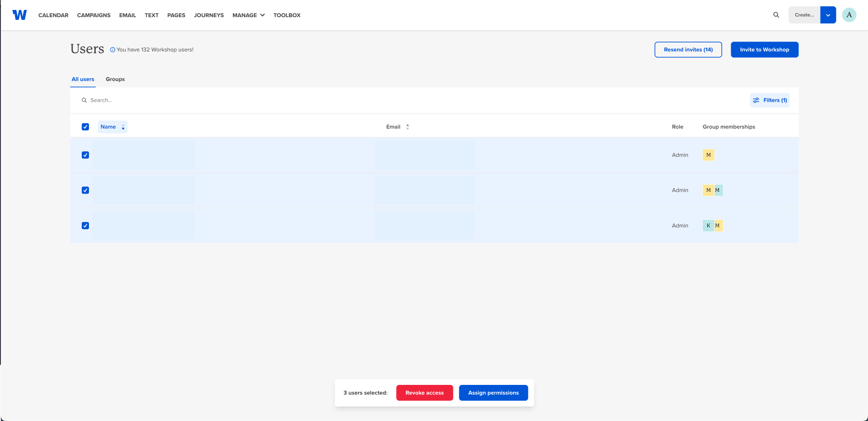Click the filter sliders icon
868x421 pixels.
(x=756, y=100)
